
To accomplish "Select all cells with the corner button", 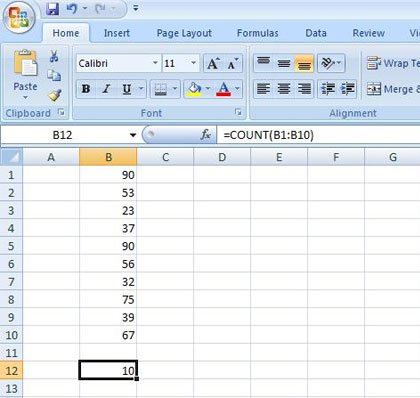I will coord(11,157).
